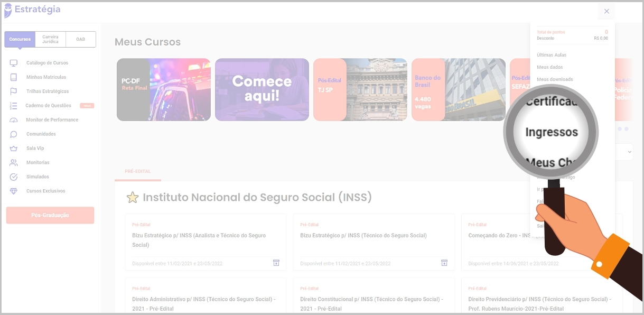The image size is (644, 315).
Task: Click star icon beside INSS heading
Action: (x=132, y=198)
